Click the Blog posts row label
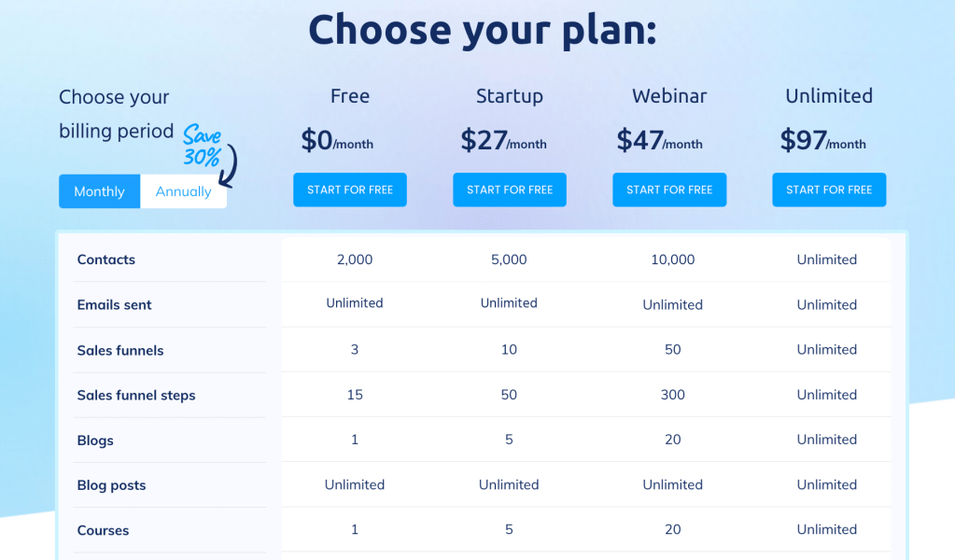The width and height of the screenshot is (955, 560). tap(111, 485)
